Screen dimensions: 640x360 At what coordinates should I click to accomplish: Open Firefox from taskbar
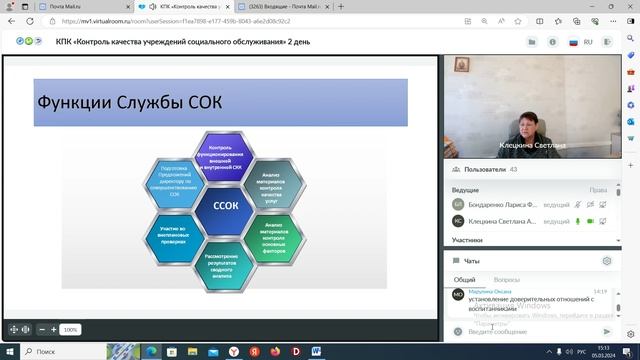(276, 351)
